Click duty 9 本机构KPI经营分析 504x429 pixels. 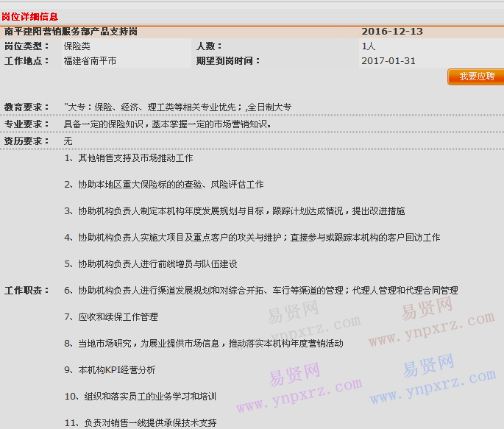tap(110, 370)
